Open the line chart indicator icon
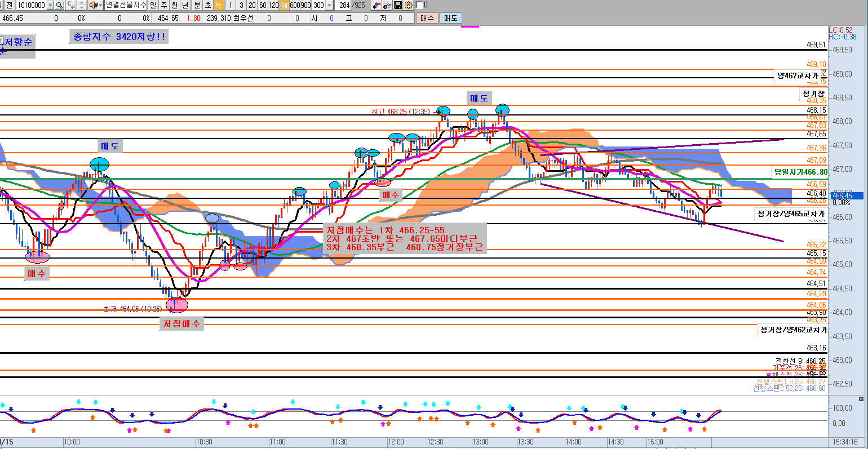The image size is (868, 449). pyautogui.click(x=387, y=5)
